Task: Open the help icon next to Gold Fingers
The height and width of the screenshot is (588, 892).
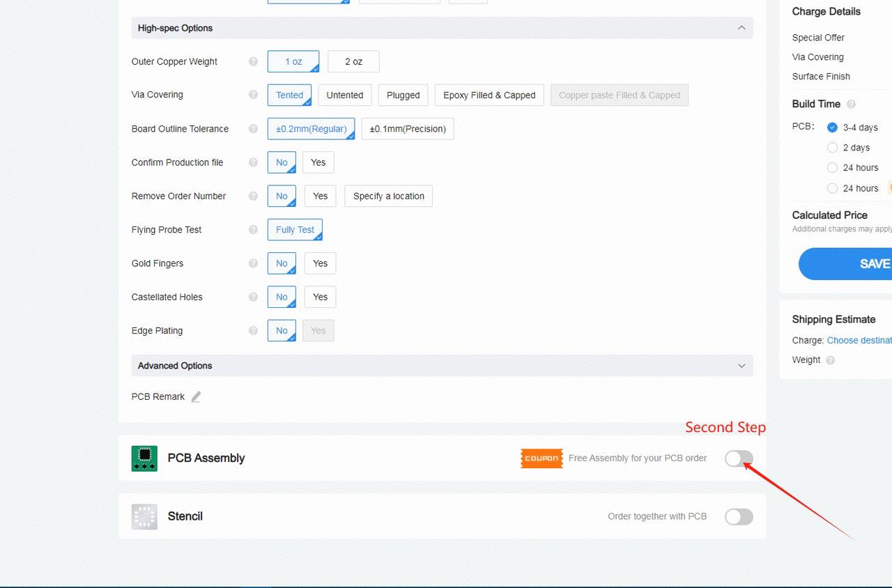Action: click(253, 263)
